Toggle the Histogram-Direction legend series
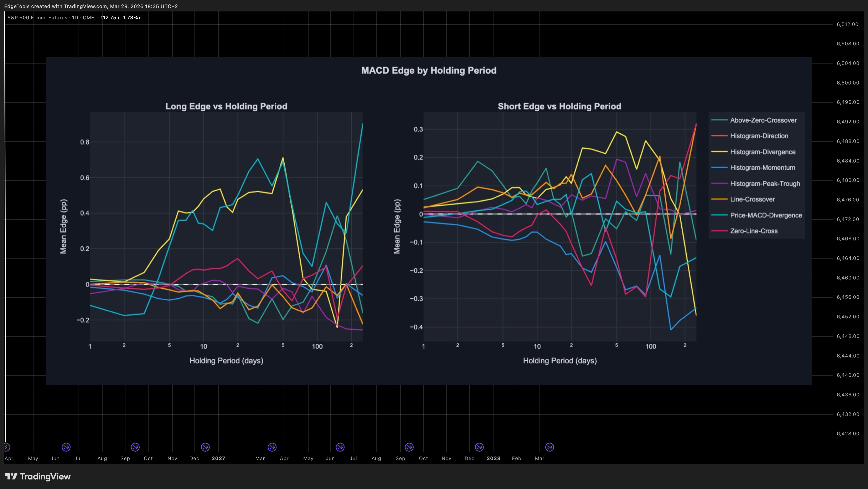 750,136
